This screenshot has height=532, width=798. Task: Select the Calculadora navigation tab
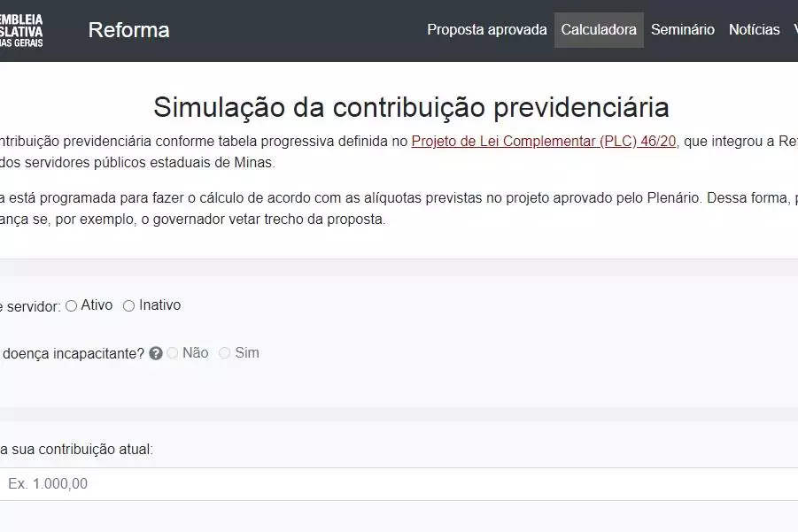[599, 30]
